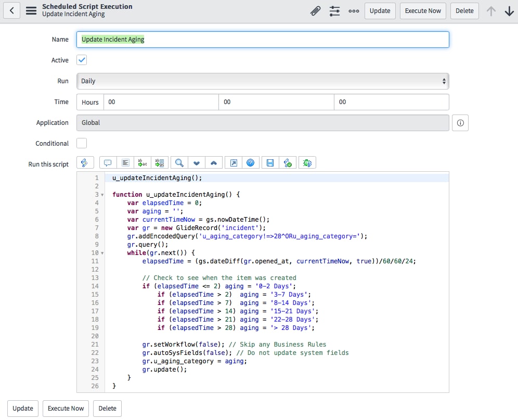This screenshot has width=518, height=420.
Task: Enable the Conditional checkbox
Action: 81,143
